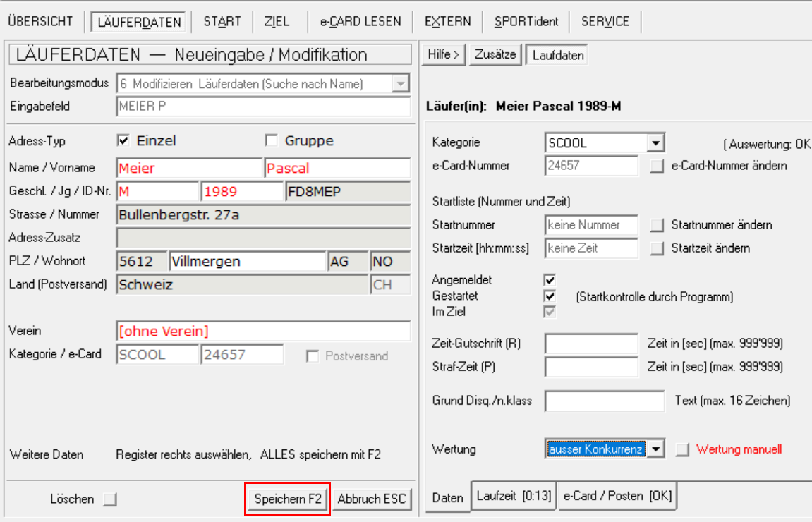Open the SPORTident menu tab
Viewport: 812px width, 522px height.
point(526,22)
